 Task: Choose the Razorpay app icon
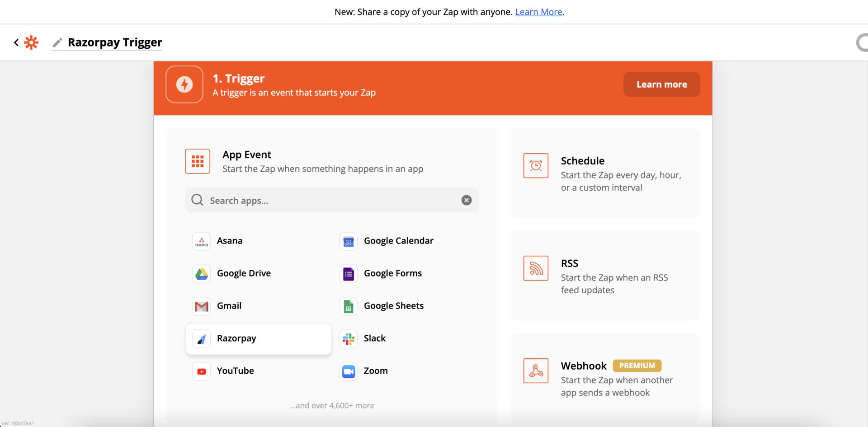point(201,339)
